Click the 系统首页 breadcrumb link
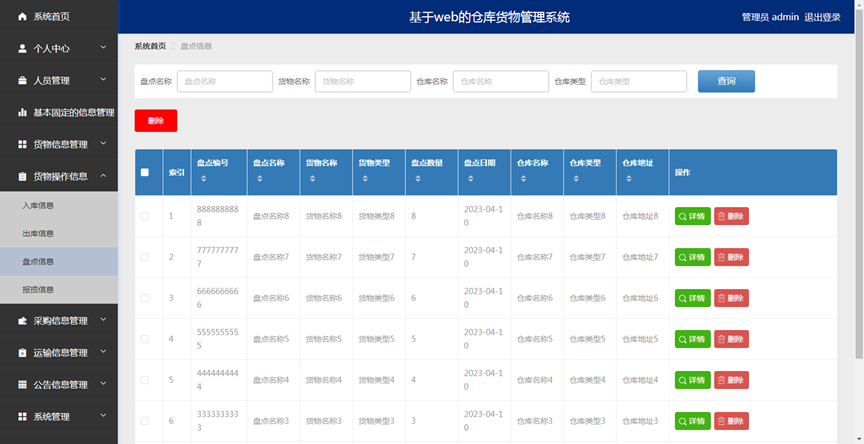Image resolution: width=864 pixels, height=444 pixels. [150, 46]
